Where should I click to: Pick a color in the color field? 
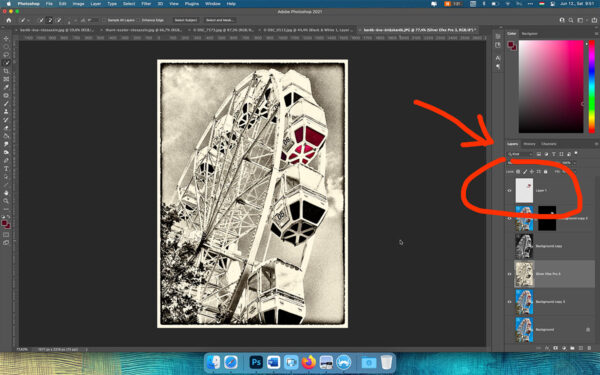(x=551, y=86)
